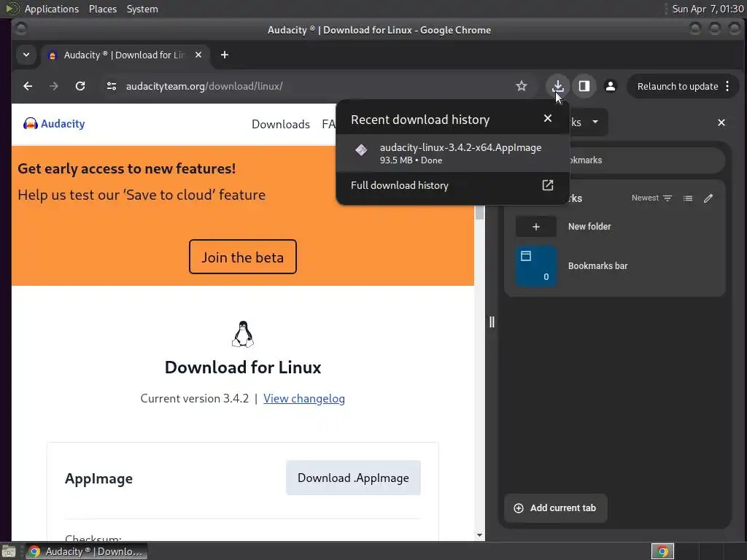Click the show desktop icon in the bottom panel
The image size is (747, 560).
pyautogui.click(x=9, y=551)
